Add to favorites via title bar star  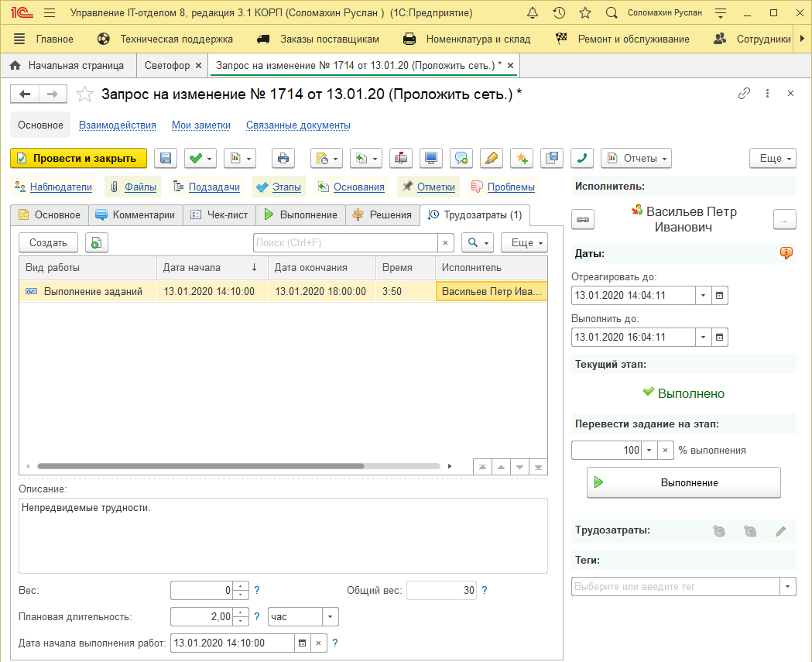[585, 13]
